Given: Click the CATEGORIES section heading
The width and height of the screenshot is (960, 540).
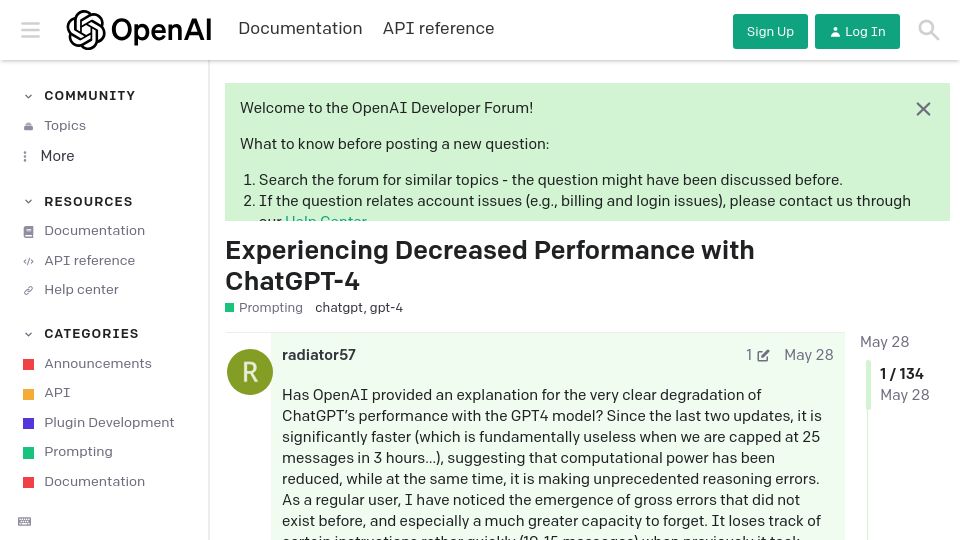Looking at the screenshot, I should point(91,334).
